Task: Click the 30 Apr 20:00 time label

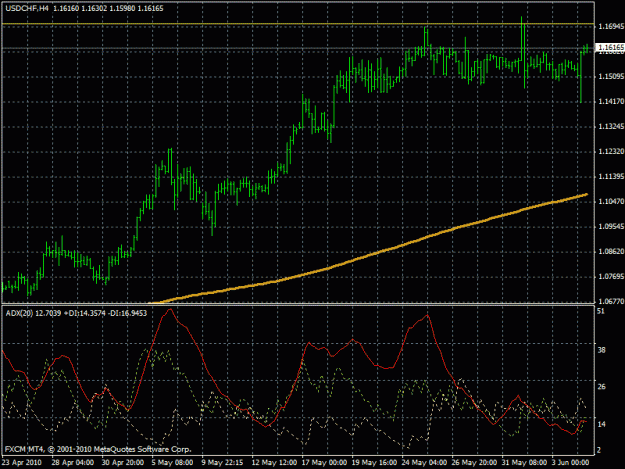Action: click(x=123, y=463)
